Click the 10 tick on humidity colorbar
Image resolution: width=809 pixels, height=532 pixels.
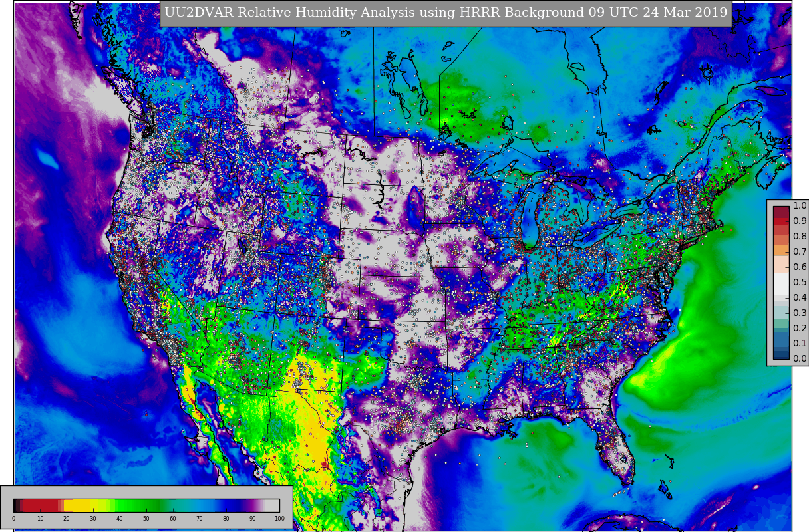click(x=40, y=519)
